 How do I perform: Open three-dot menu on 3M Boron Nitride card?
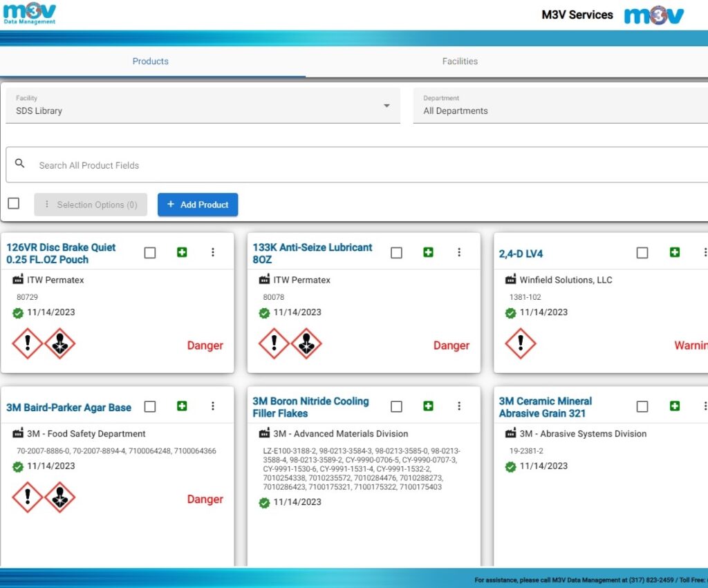click(459, 406)
